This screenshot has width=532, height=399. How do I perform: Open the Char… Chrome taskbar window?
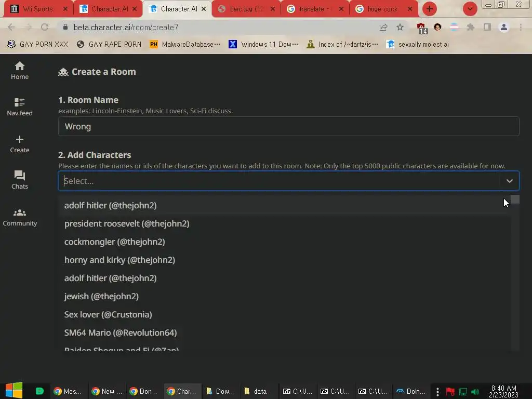pos(182,391)
